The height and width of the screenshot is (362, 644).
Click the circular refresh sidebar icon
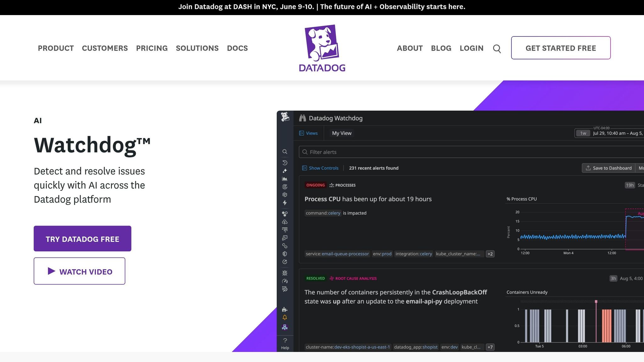click(285, 262)
